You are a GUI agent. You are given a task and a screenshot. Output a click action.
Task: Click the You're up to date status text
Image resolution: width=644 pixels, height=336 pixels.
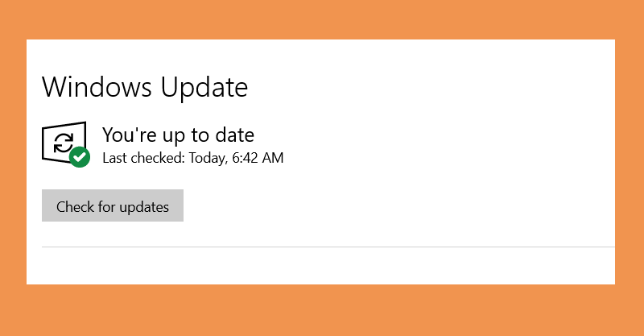(178, 135)
